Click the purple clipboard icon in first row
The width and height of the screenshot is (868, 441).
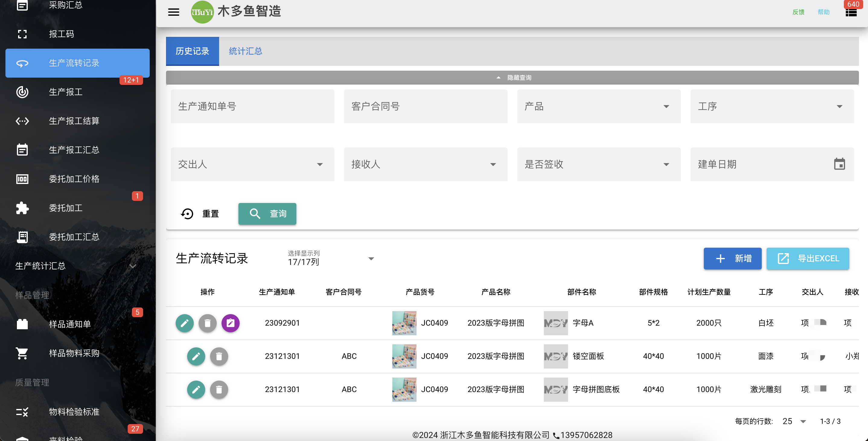pos(231,323)
